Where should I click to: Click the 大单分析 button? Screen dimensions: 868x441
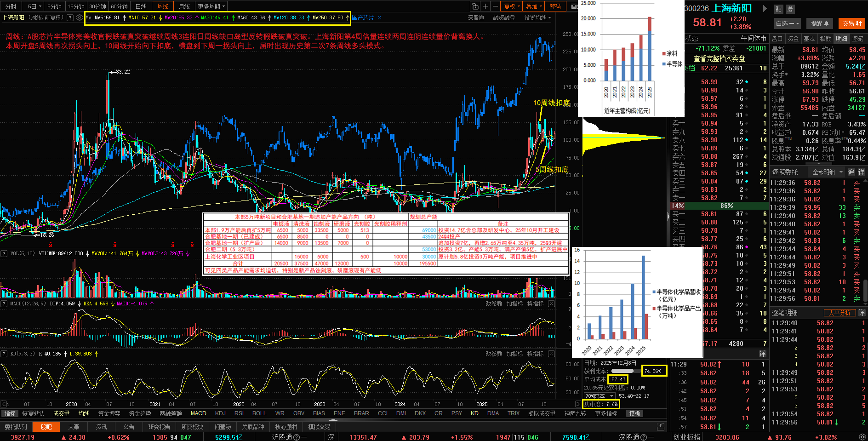coord(839,313)
